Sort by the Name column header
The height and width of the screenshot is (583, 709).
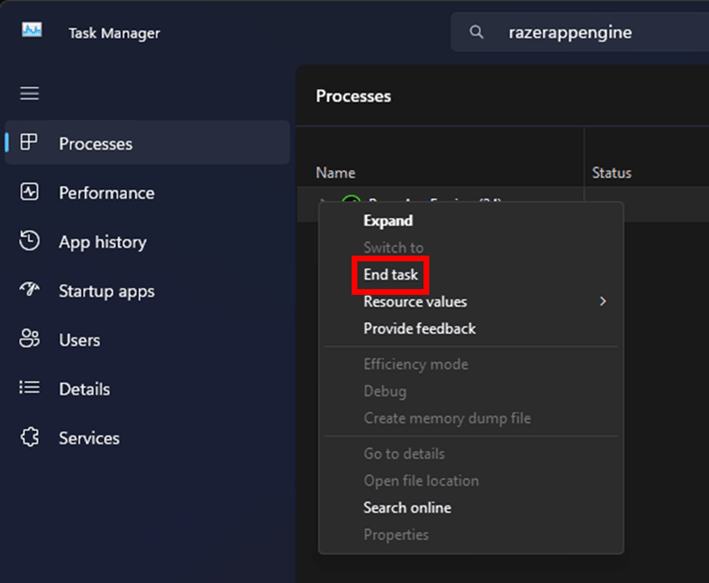(x=335, y=172)
